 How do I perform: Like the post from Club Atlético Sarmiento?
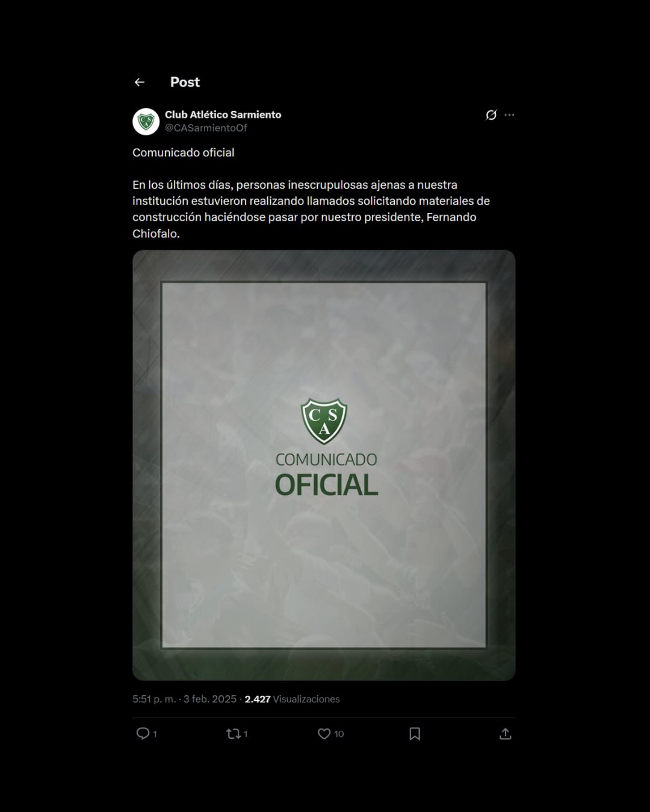(324, 733)
